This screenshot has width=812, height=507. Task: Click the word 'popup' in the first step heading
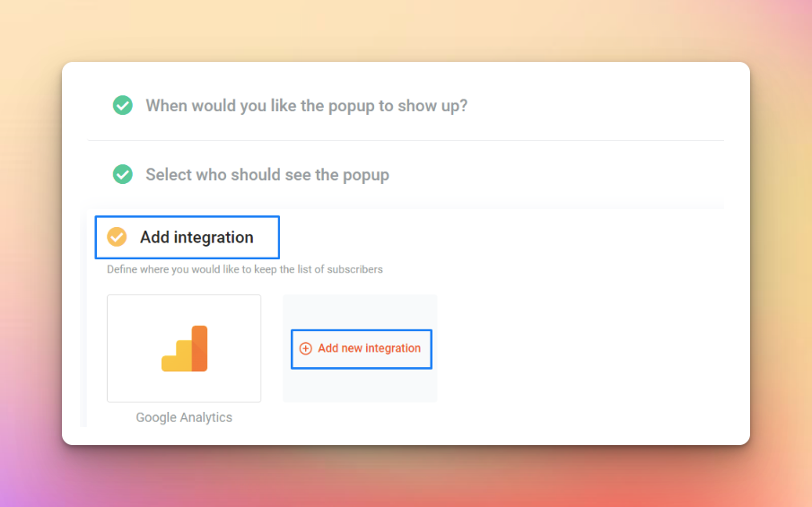tap(351, 106)
